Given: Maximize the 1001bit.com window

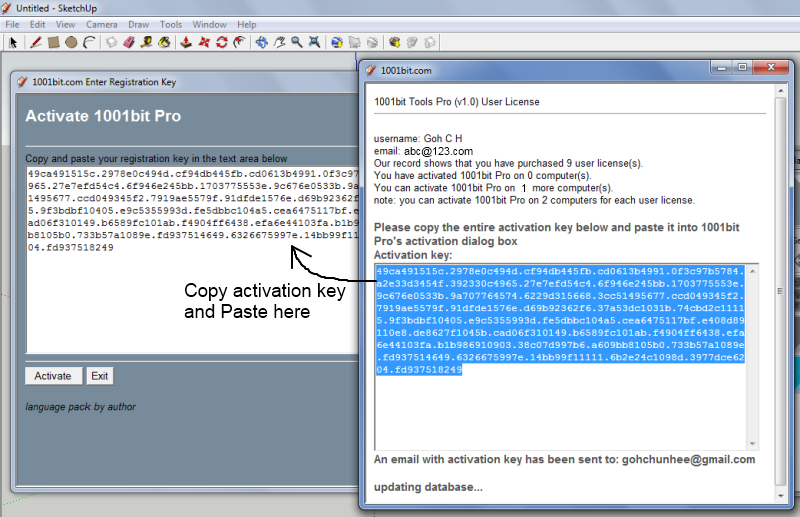Looking at the screenshot, I should 742,67.
